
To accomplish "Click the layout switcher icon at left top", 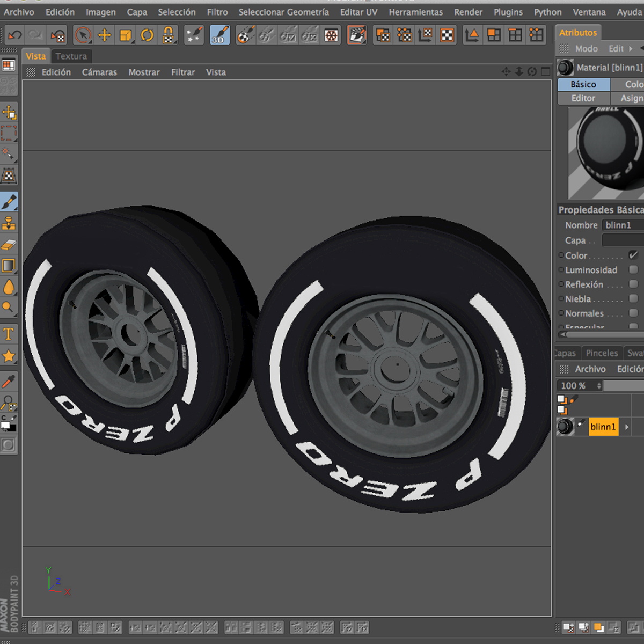I will pyautogui.click(x=9, y=65).
